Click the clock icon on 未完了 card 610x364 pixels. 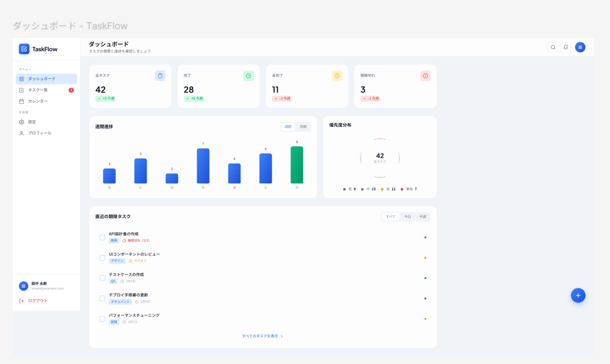(337, 76)
